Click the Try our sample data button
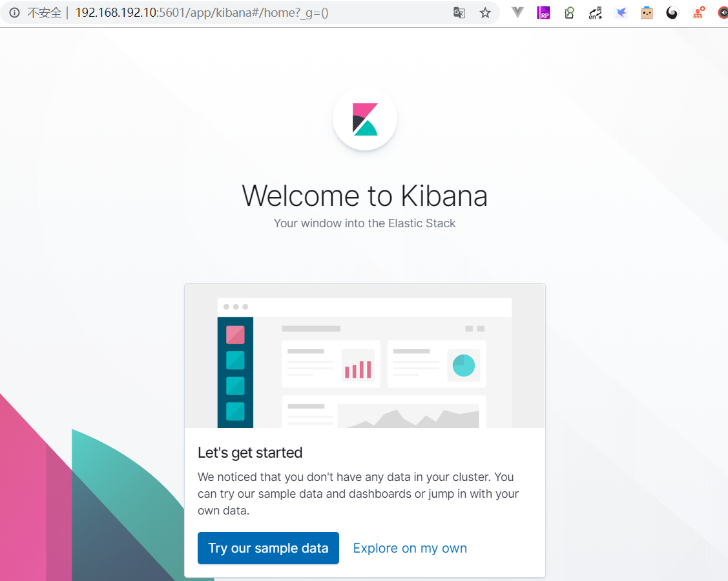The height and width of the screenshot is (581, 728). pyautogui.click(x=268, y=548)
